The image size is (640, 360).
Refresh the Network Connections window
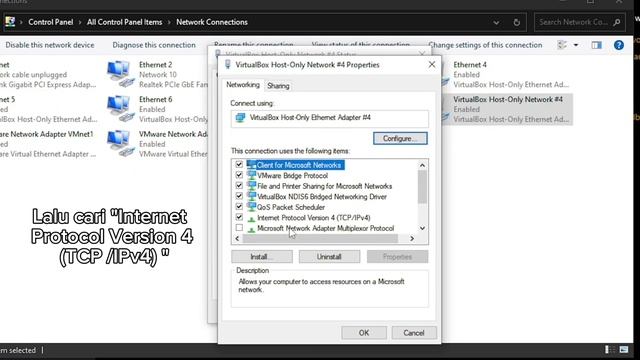click(x=517, y=22)
